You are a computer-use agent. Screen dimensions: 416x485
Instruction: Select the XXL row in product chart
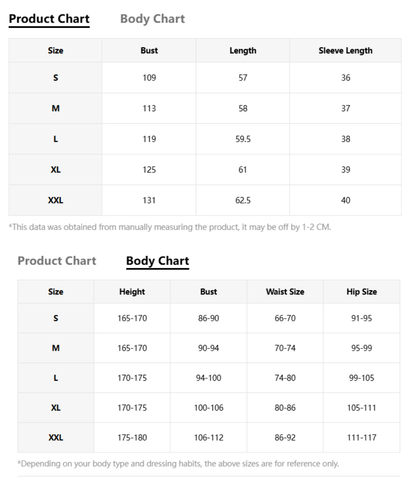point(205,200)
